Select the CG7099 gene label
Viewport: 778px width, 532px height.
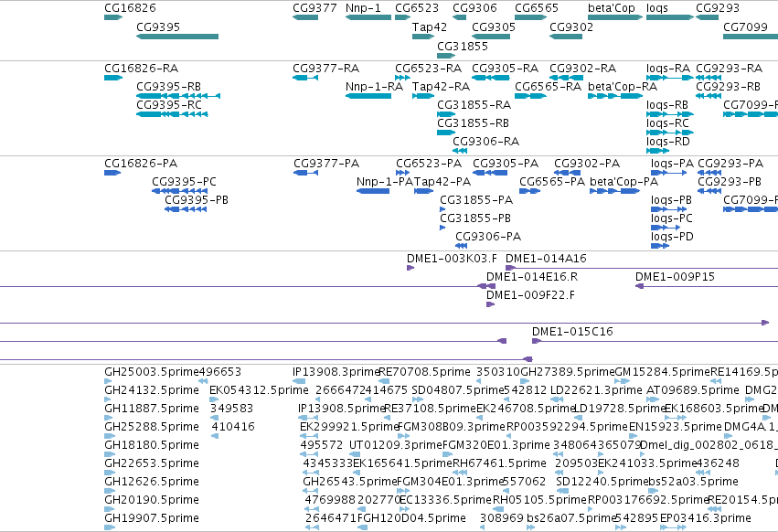pos(745,27)
